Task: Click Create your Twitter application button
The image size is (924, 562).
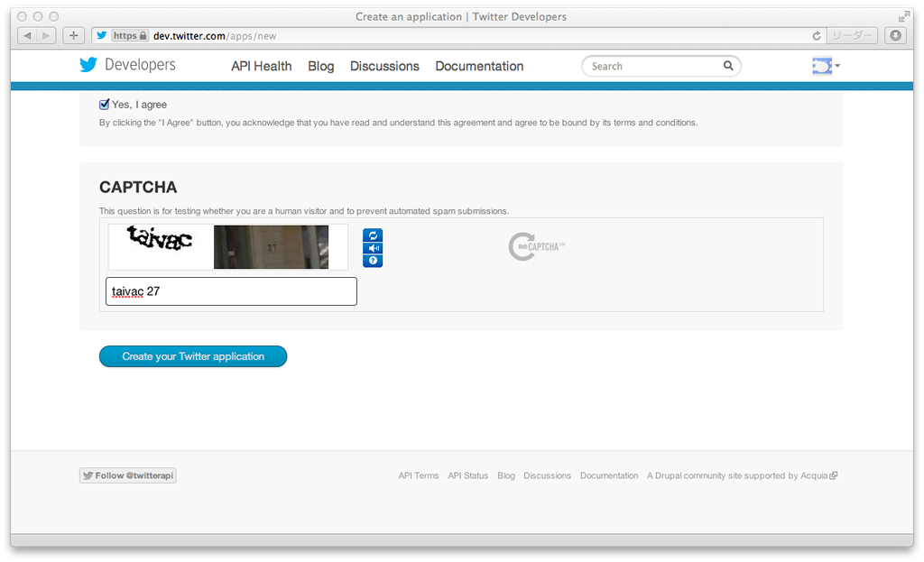Action: point(193,356)
